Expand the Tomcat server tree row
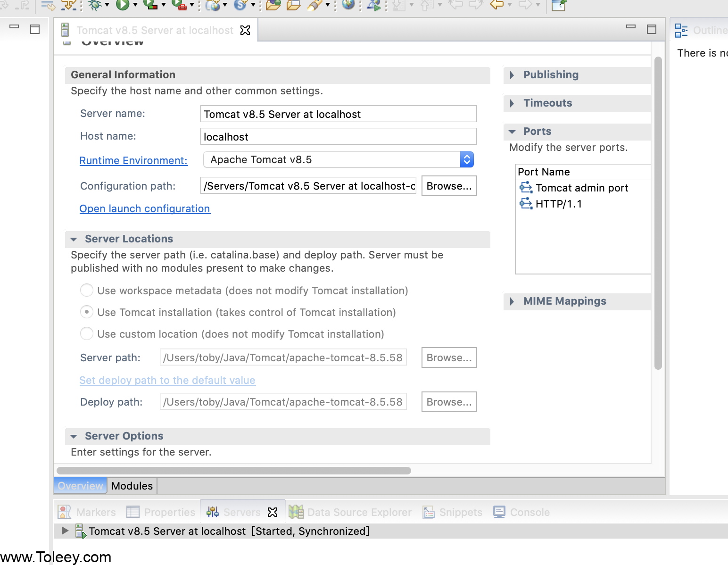This screenshot has width=728, height=565. pyautogui.click(x=65, y=531)
